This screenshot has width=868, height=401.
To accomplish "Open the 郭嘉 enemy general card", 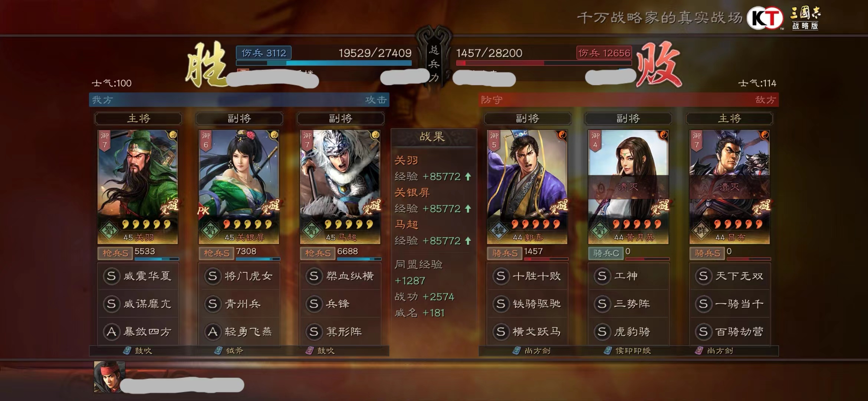I will point(527,187).
